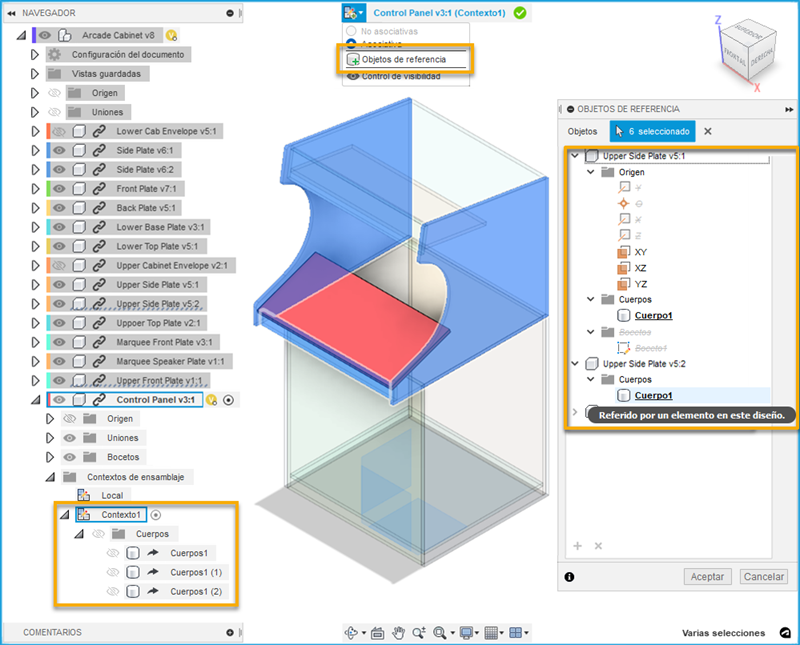Screen dimensions: 800x645
Task: Click the Local context icon
Action: click(84, 495)
